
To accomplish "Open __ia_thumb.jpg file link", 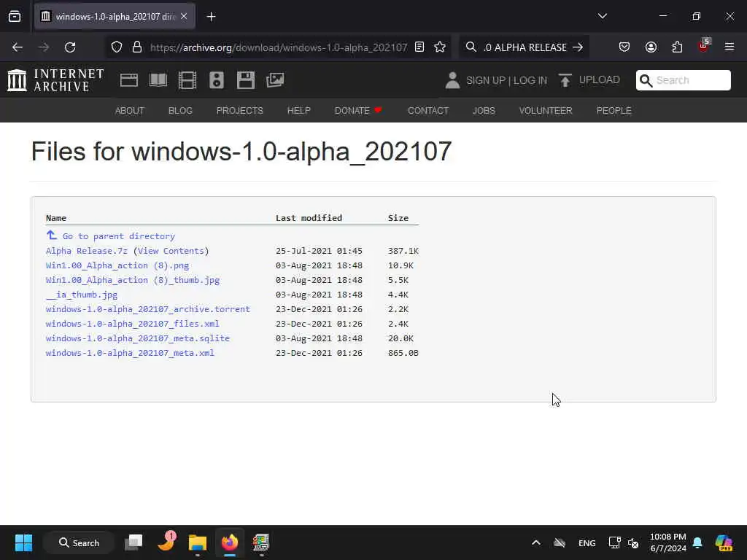I will (82, 295).
